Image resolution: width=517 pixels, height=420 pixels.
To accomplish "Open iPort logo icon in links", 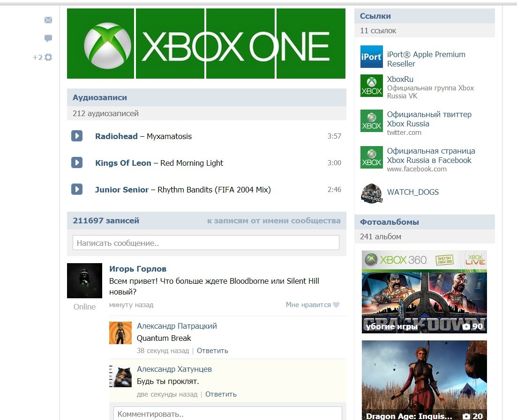I will pyautogui.click(x=372, y=57).
